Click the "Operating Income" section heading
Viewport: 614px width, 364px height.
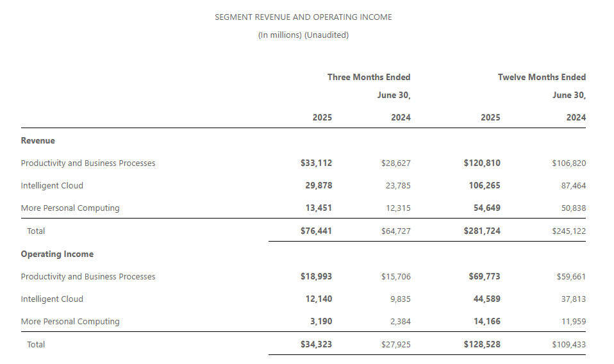coord(57,254)
